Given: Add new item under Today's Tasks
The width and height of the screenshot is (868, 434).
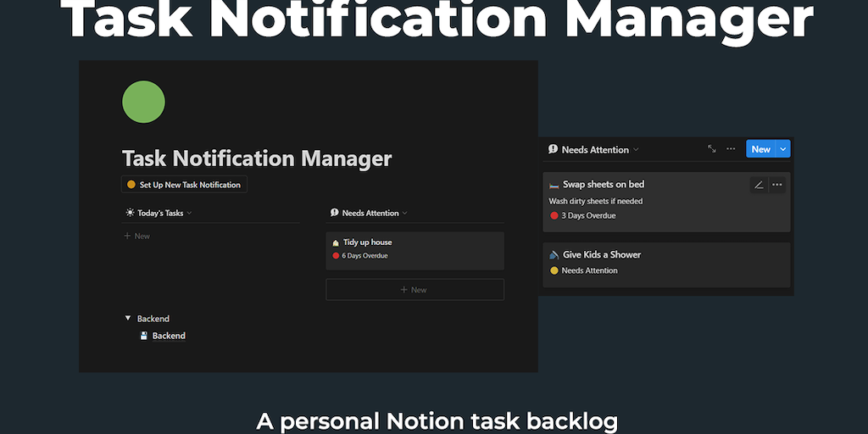Looking at the screenshot, I should [x=136, y=236].
